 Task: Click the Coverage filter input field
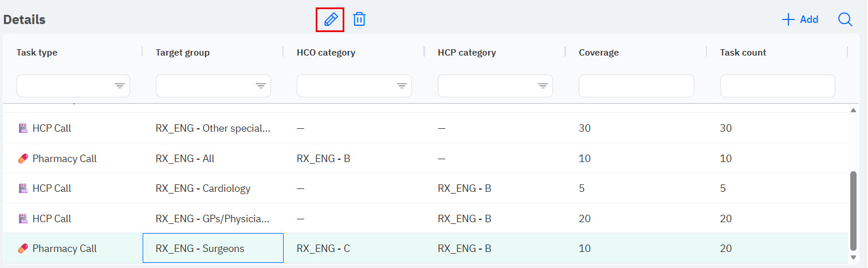tap(636, 86)
